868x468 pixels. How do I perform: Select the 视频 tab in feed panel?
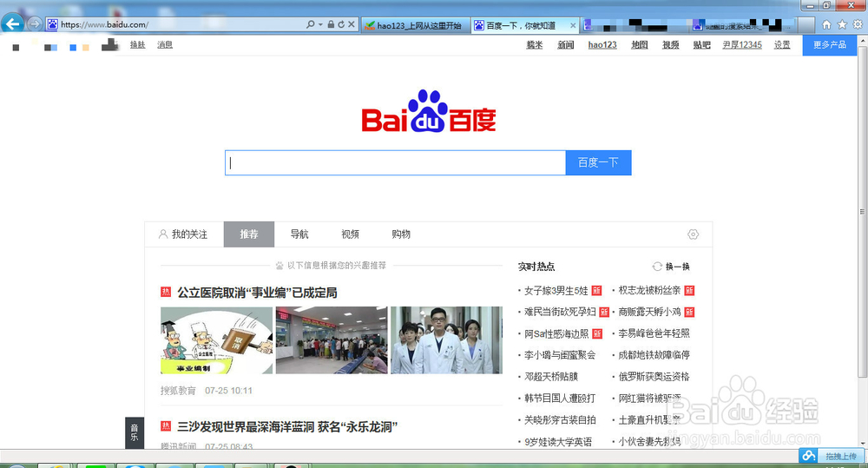point(350,234)
